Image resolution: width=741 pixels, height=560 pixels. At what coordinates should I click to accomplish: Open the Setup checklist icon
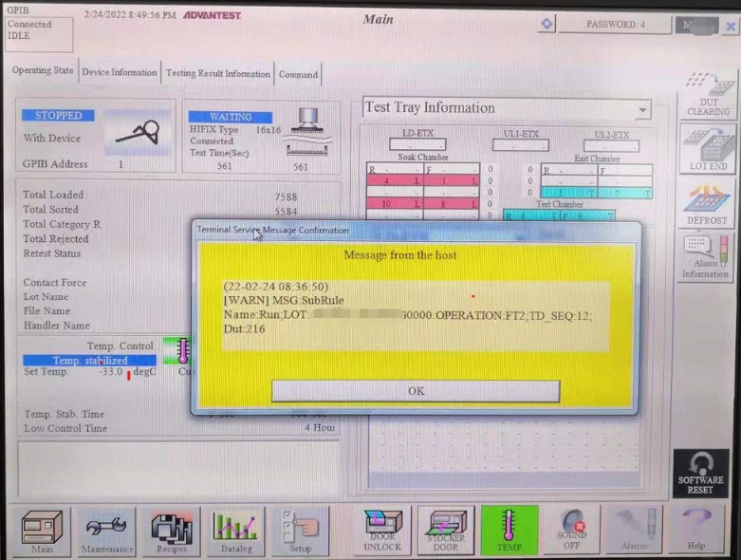[x=300, y=531]
